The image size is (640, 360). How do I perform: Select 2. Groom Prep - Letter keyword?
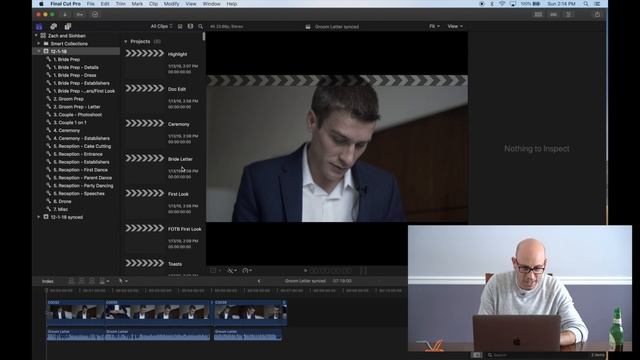click(77, 107)
